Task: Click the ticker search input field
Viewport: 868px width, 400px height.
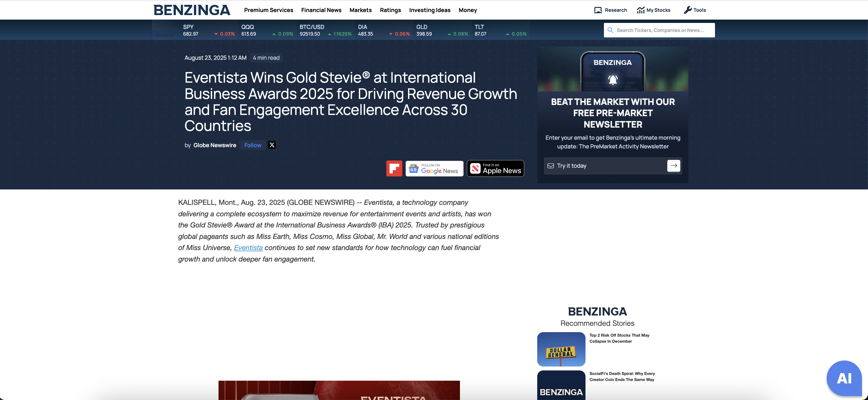Action: point(660,30)
